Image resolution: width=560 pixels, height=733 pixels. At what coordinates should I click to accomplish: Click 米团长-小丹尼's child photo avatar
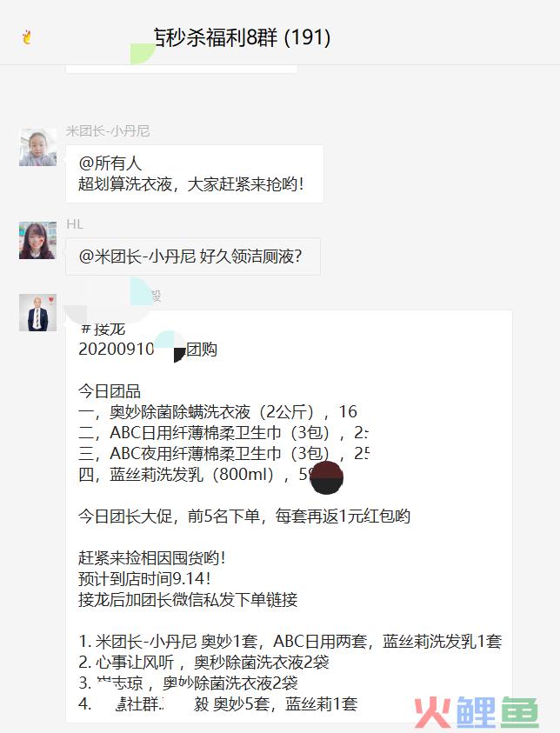click(38, 147)
